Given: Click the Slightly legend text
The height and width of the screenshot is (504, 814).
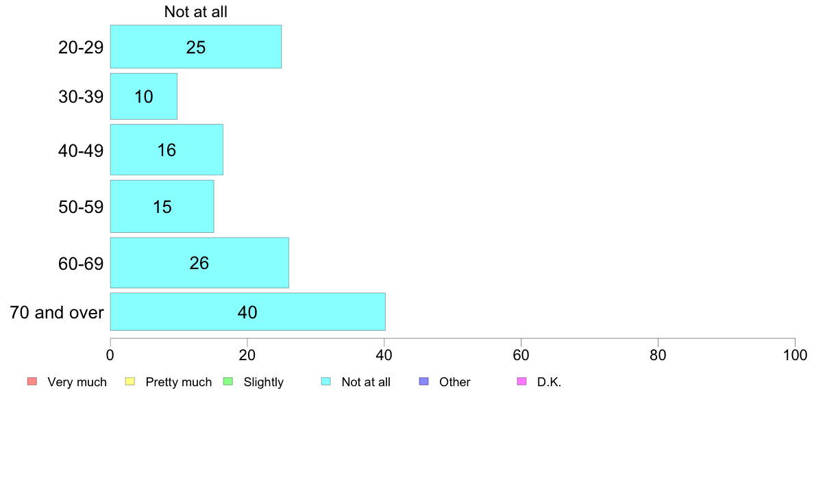Looking at the screenshot, I should tap(264, 382).
